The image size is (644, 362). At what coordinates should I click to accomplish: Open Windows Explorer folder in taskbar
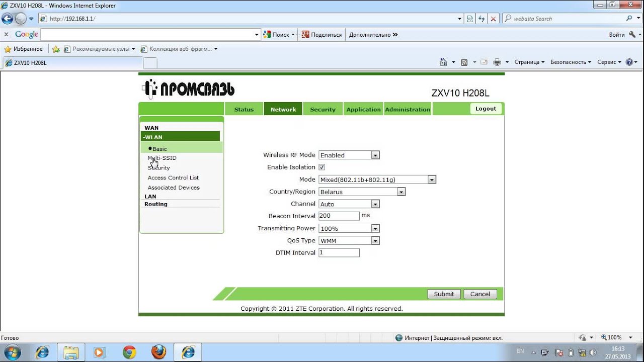pos(71,352)
